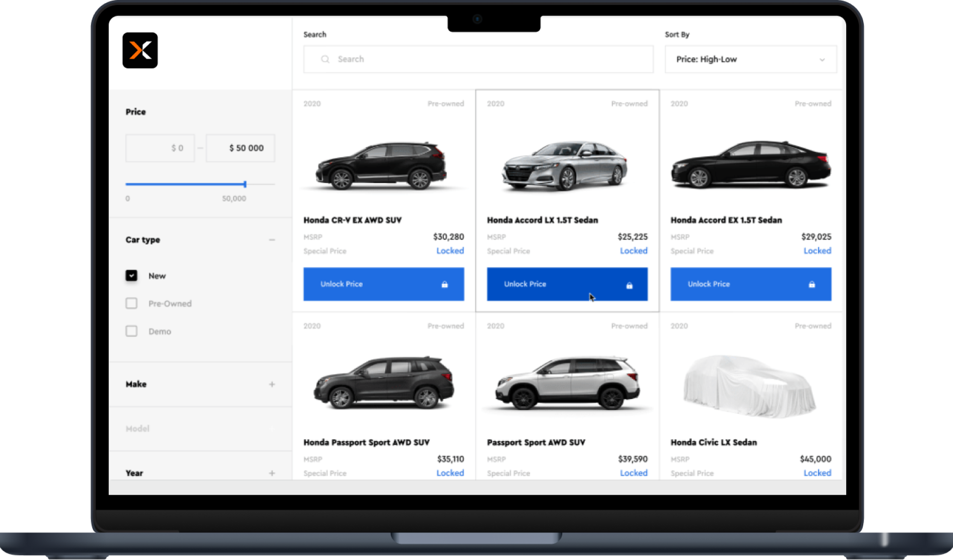Open the black Honda CR-V image
953x560 pixels.
[x=382, y=165]
